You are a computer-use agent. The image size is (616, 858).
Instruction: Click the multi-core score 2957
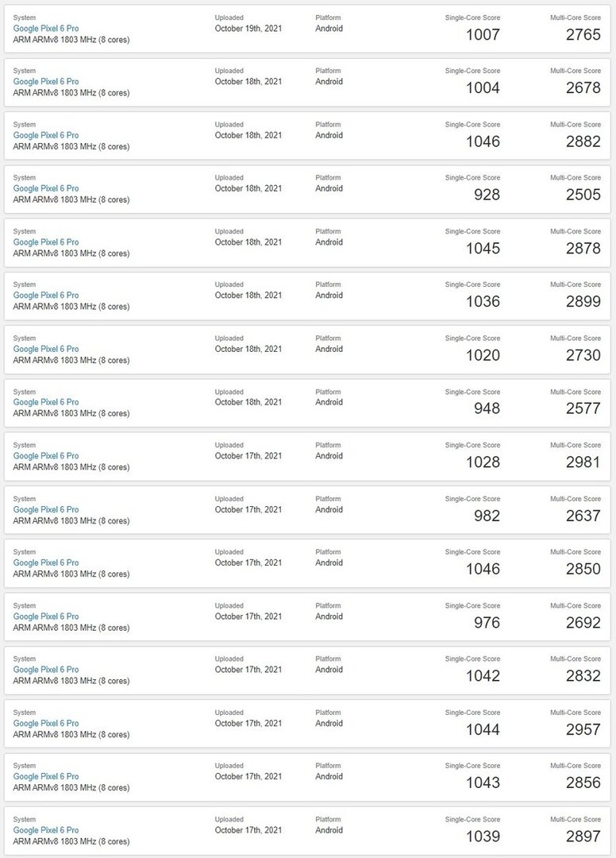coord(583,729)
